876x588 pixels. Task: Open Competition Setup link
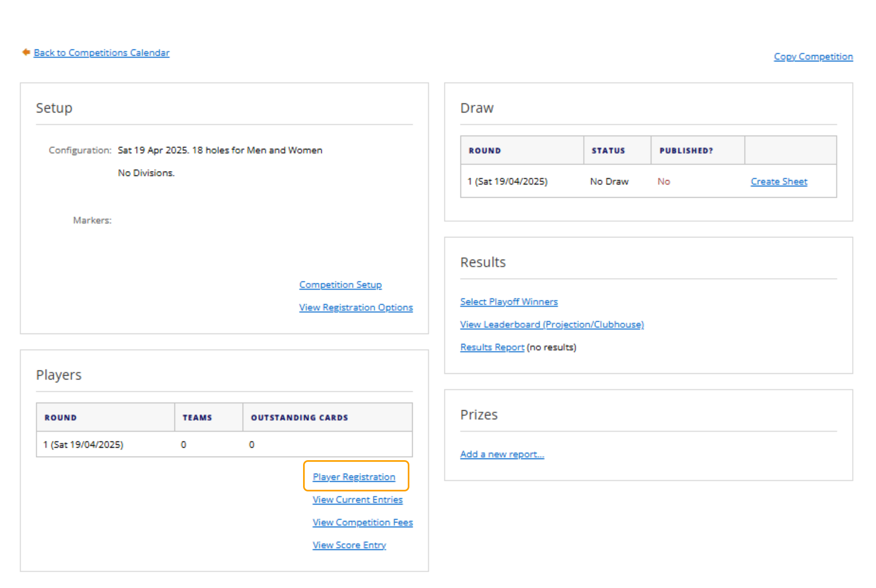click(x=340, y=285)
